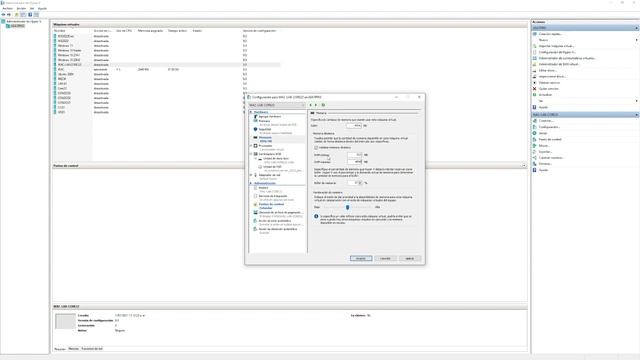This screenshot has height=360, width=640.
Task: Sort by Memoria asignada column header
Action: (x=150, y=31)
